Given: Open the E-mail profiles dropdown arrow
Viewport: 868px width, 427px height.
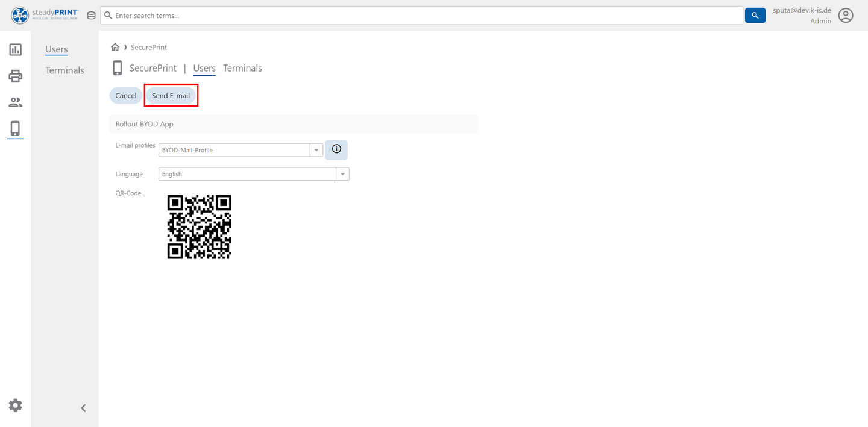Looking at the screenshot, I should [x=316, y=150].
